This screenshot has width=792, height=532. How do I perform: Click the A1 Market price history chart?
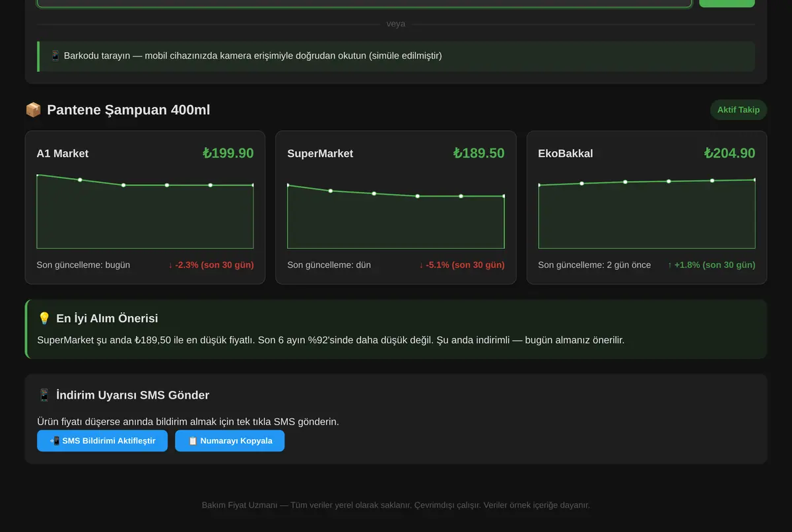coord(145,211)
